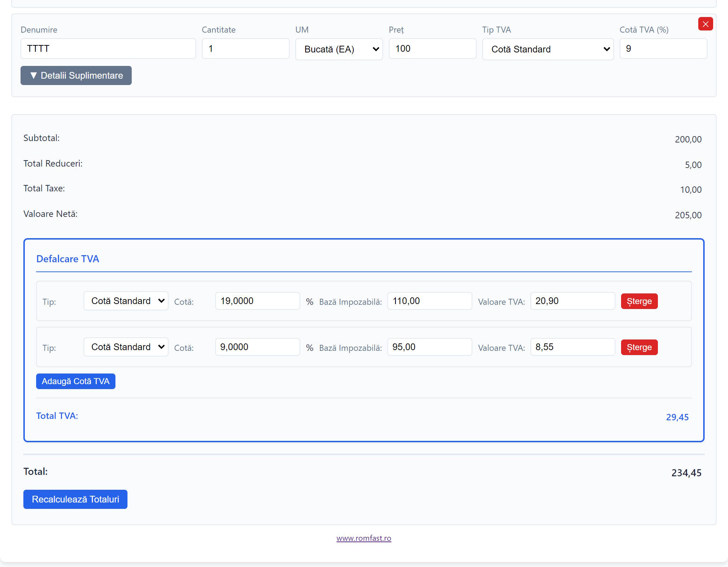Open Tip dropdown in 19% VAT row

[126, 301]
